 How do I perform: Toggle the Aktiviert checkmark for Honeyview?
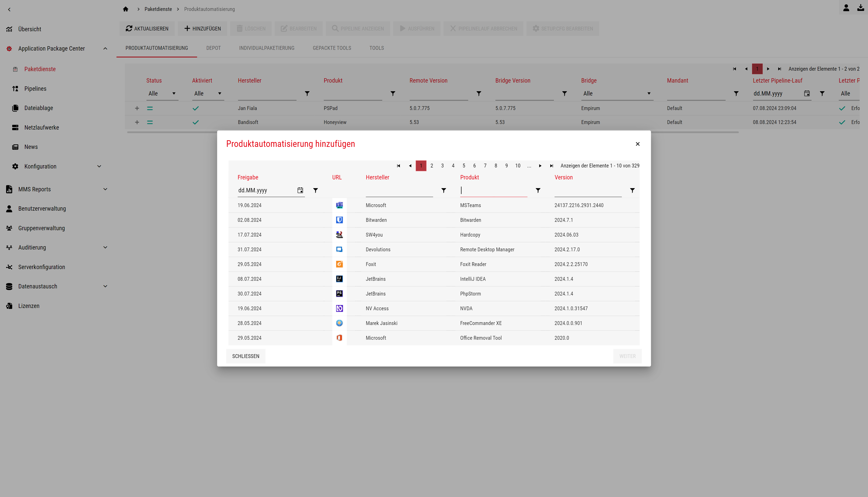(x=195, y=122)
